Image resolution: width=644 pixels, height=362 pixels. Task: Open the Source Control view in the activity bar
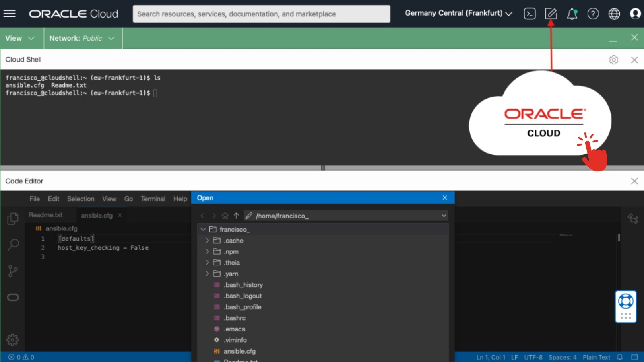[x=13, y=271]
